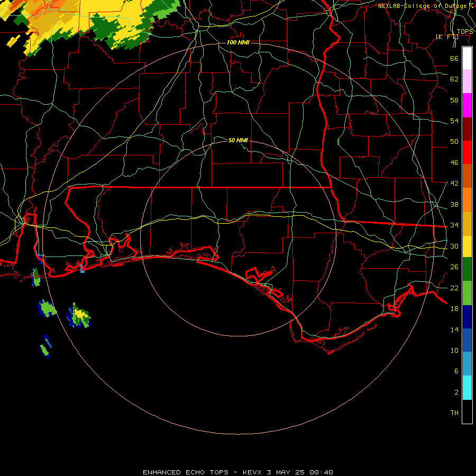Image resolution: width=476 pixels, height=476 pixels.
Task: Click the yellow-cored storm cell offshore
Action: click(x=79, y=316)
